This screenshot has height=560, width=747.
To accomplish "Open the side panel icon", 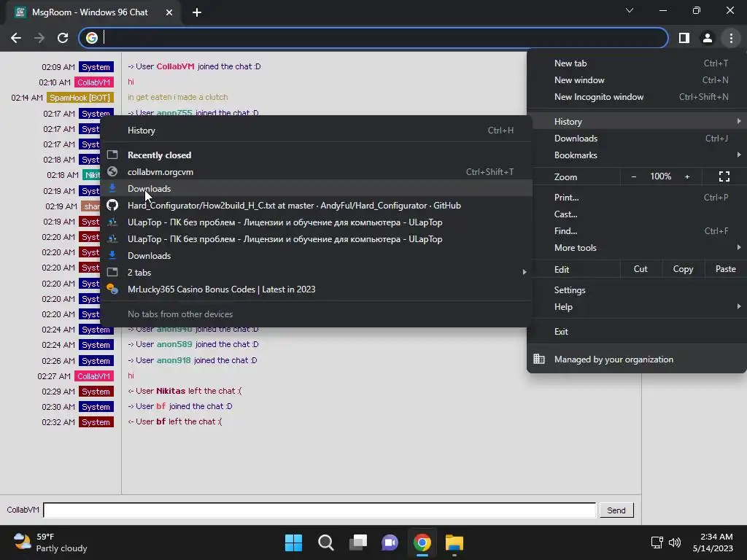I will point(684,38).
